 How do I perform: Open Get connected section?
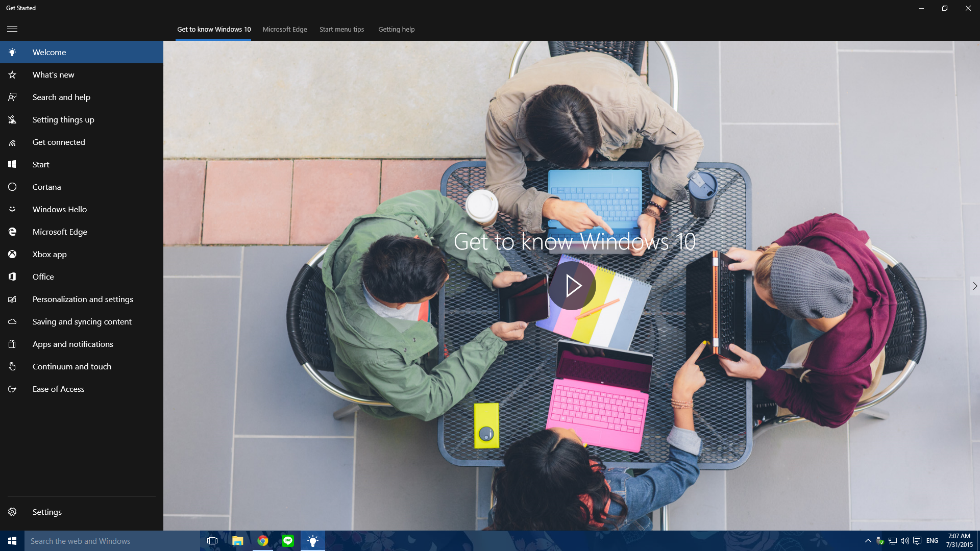pyautogui.click(x=82, y=142)
